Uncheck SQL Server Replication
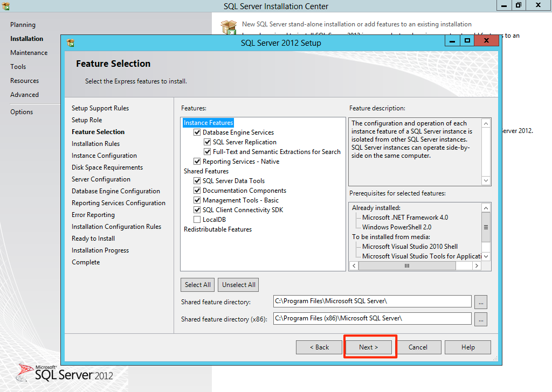Viewport: 552px width, 392px height. [208, 142]
